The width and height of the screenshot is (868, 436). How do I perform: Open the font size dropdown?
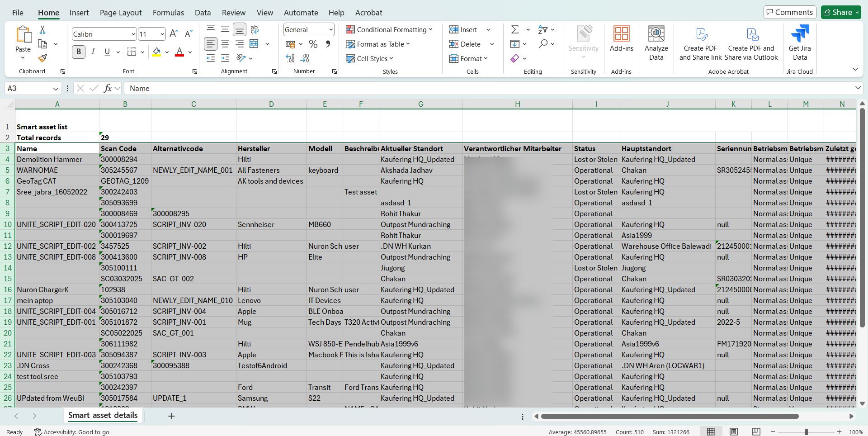[162, 34]
